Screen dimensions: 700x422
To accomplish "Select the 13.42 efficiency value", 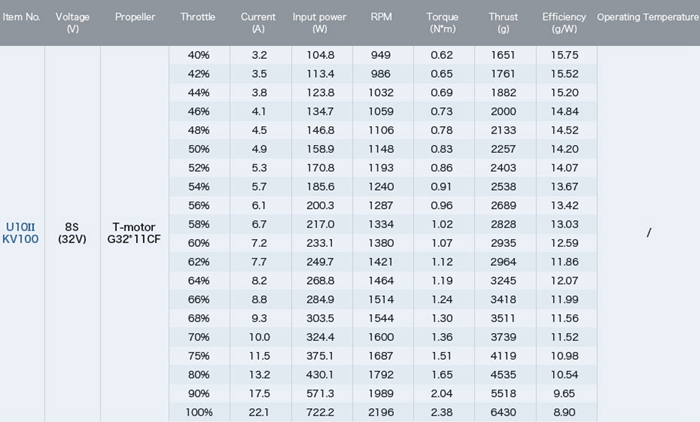I will pyautogui.click(x=564, y=205).
